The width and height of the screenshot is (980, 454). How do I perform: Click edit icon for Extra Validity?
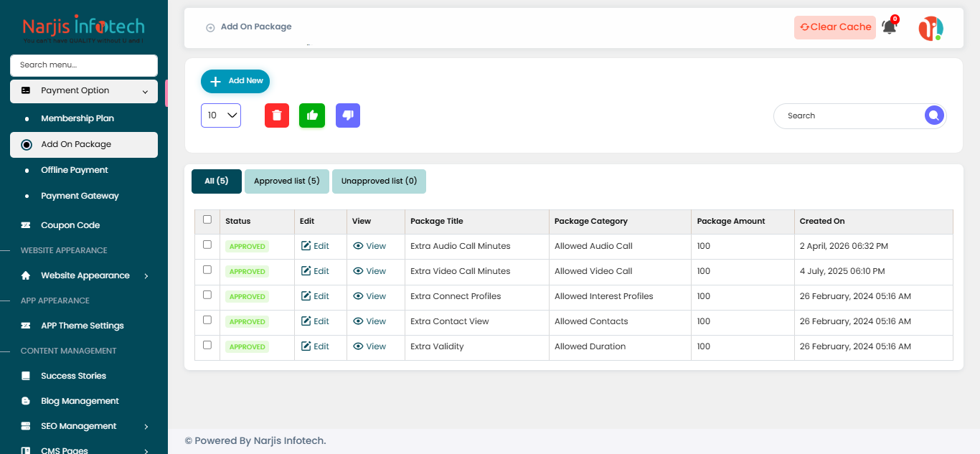(306, 346)
